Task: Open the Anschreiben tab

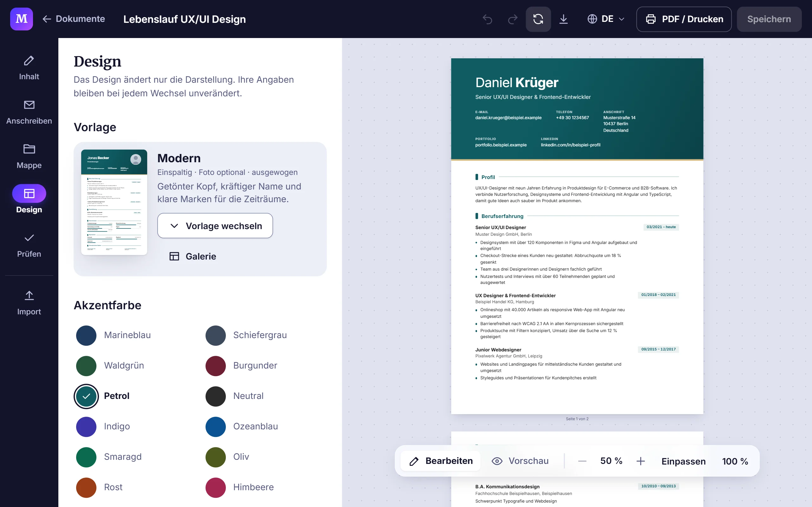Action: (29, 112)
